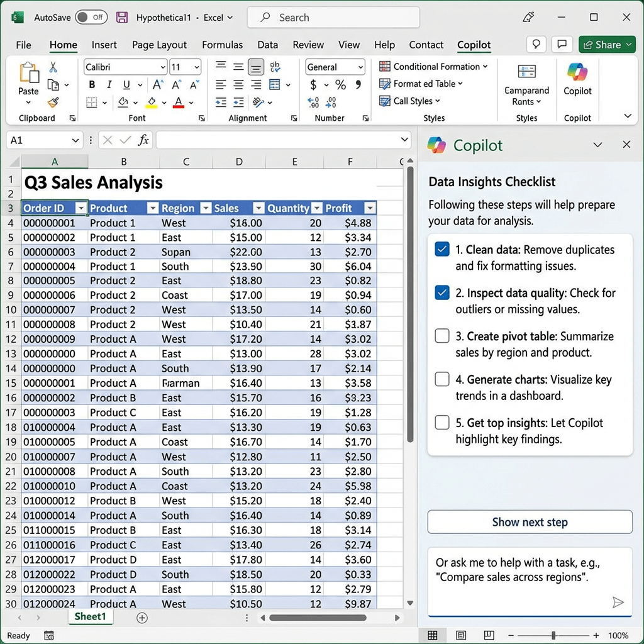Screen dimensions: 644x644
Task: Click the Cut scissors icon
Action: (53, 67)
